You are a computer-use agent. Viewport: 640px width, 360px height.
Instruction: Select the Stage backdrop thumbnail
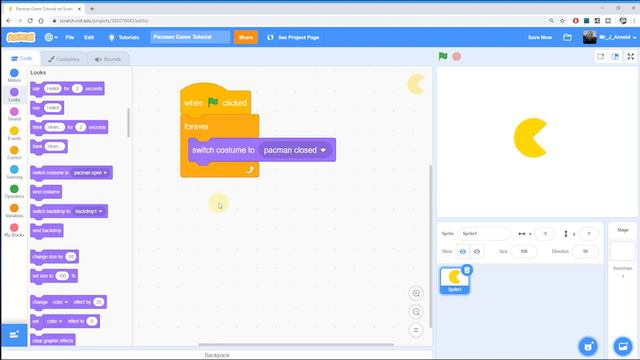point(623,251)
